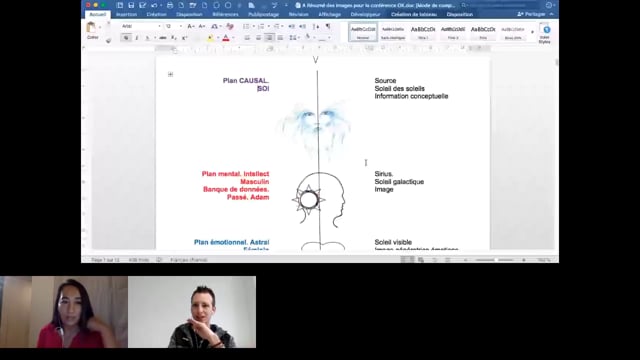Click the Partager button

531,14
